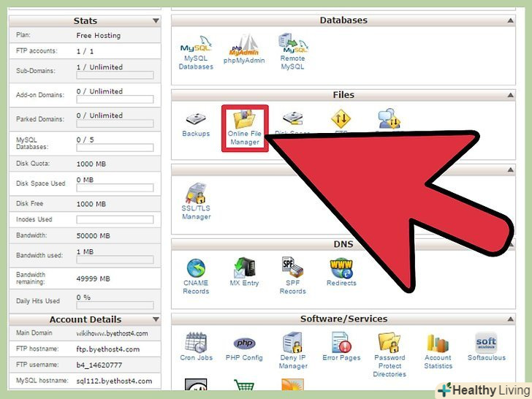Viewport: 532px width, 399px height.
Task: Open Deny IP Manager icon
Action: click(292, 342)
